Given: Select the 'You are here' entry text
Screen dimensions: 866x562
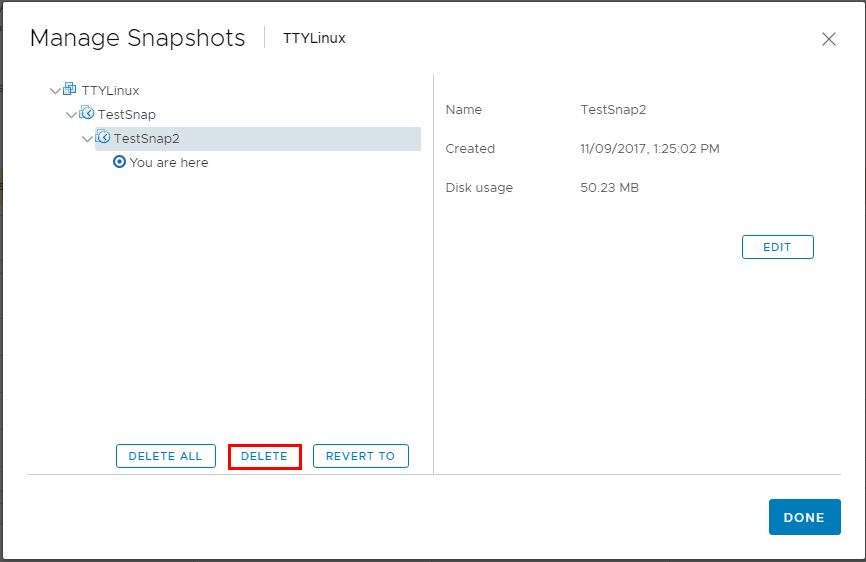Looking at the screenshot, I should pos(169,163).
